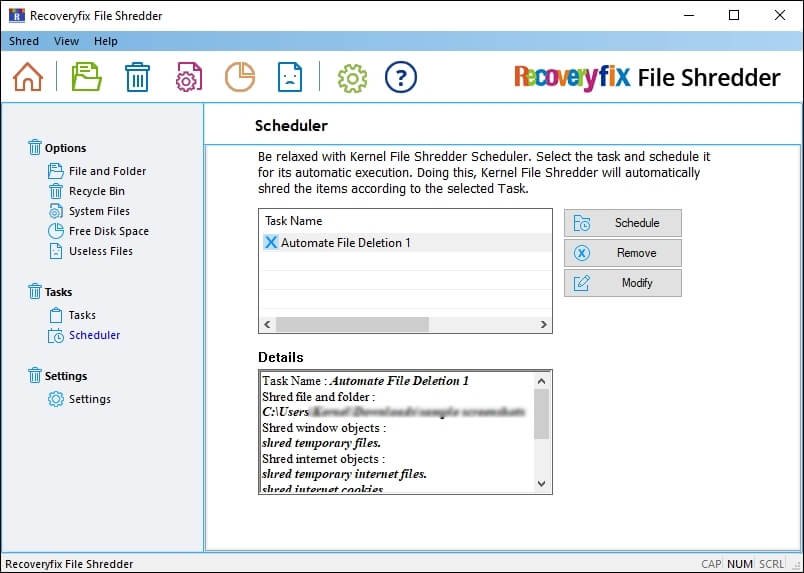804x573 pixels.
Task: Click the File and Folder toolbar icon
Action: (86, 77)
